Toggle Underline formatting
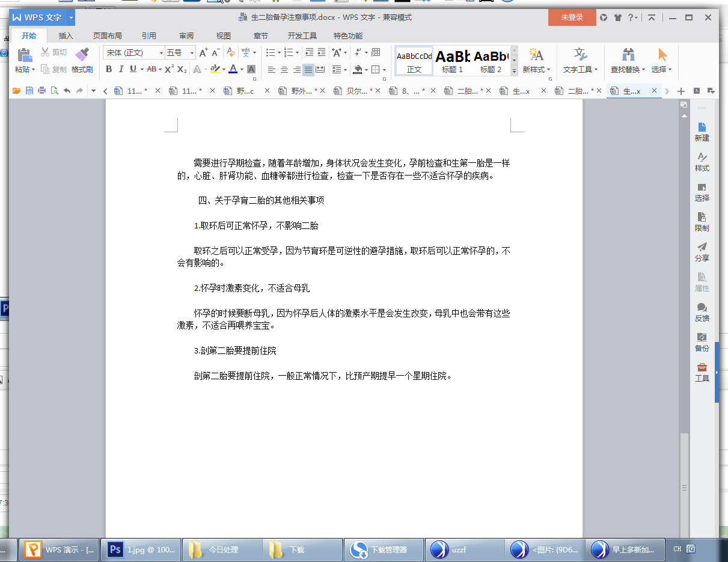 coord(133,69)
